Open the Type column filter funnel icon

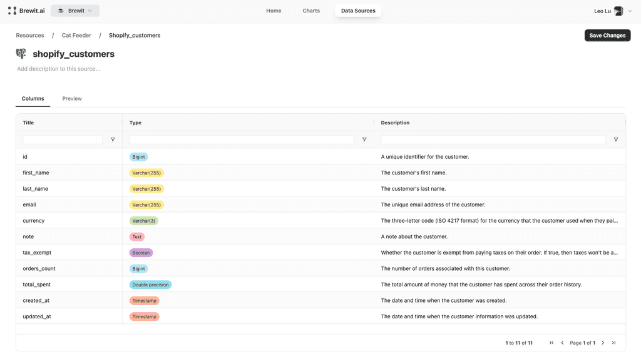364,139
